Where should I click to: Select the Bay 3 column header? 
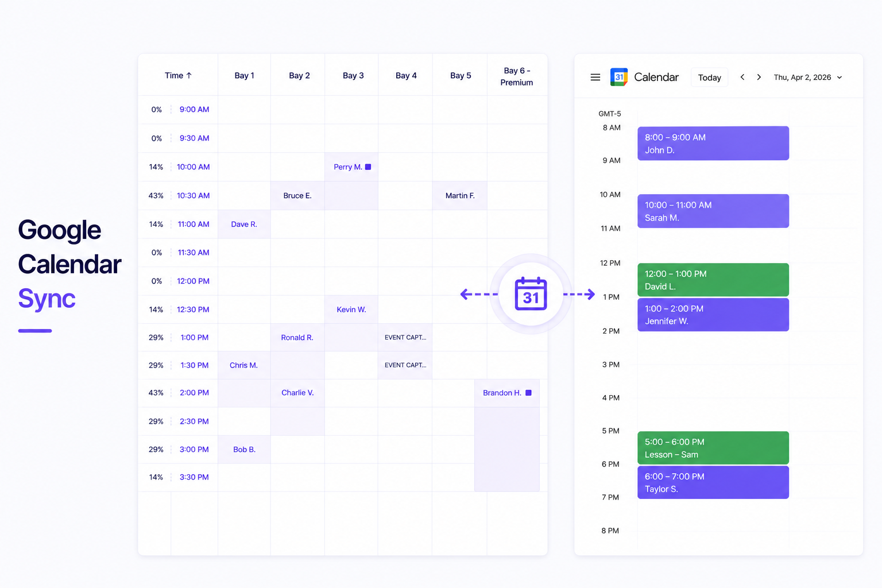[353, 75]
